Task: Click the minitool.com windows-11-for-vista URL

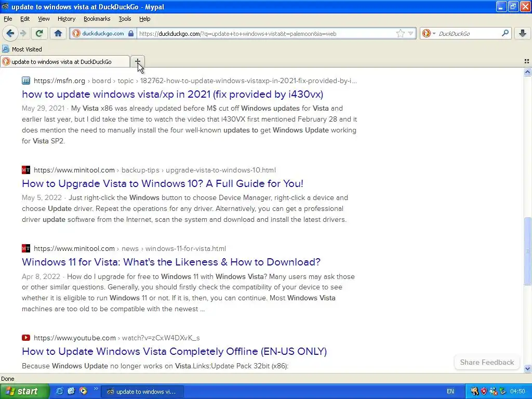Action: coord(129,248)
